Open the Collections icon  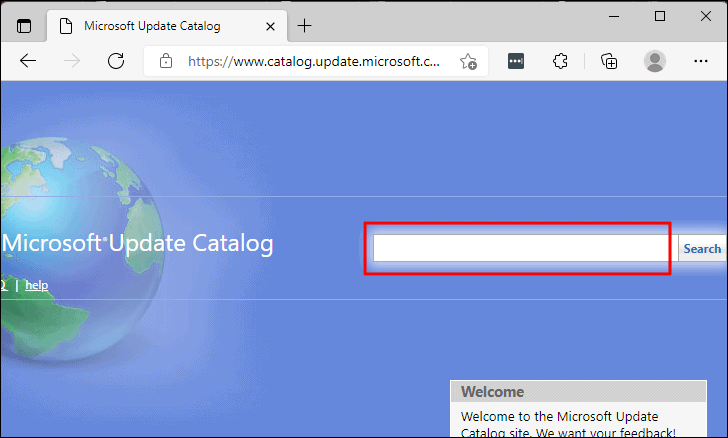609,61
